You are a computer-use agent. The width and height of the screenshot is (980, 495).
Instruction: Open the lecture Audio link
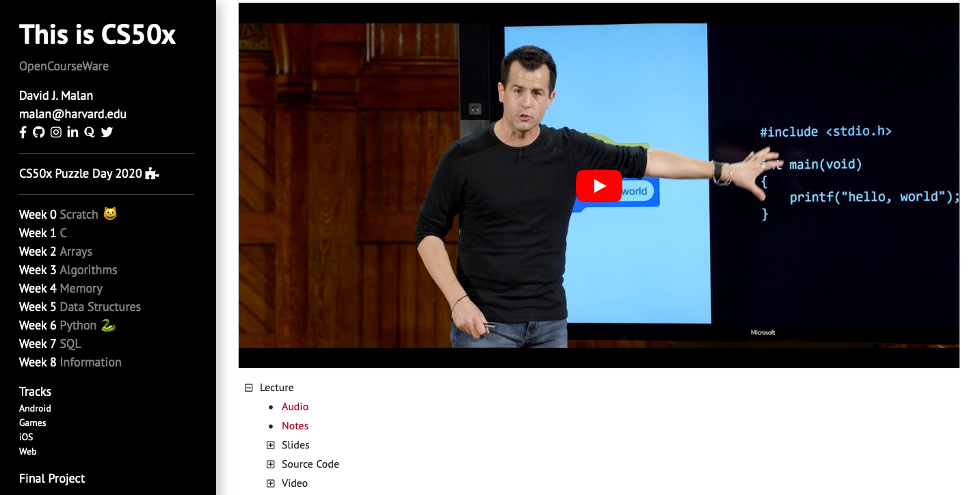coord(295,407)
